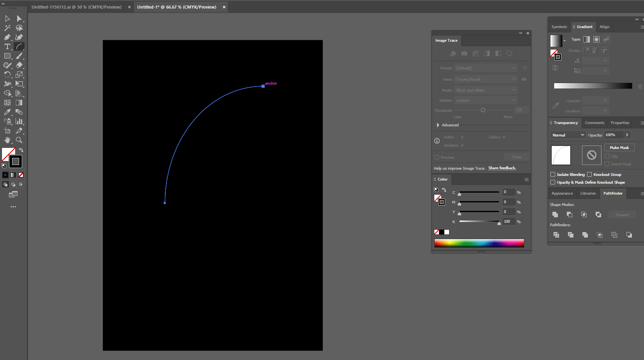Open Appearance panel tab

click(562, 193)
